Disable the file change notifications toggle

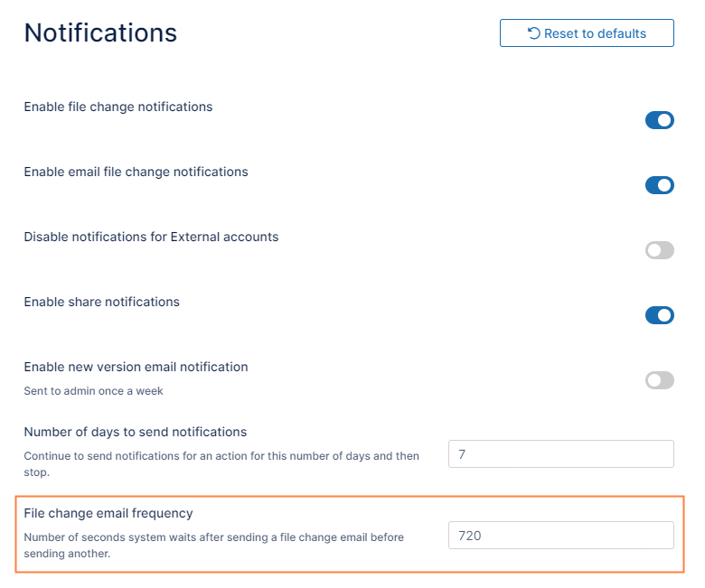[659, 120]
